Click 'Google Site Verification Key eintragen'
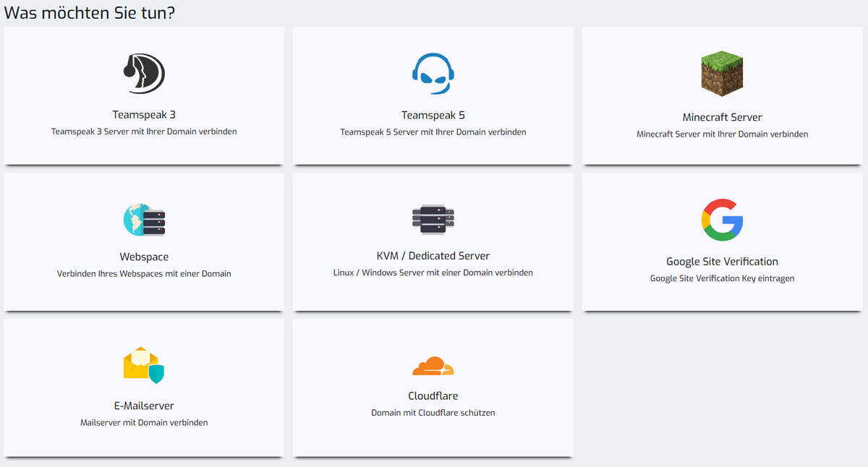This screenshot has width=868, height=467. [x=723, y=278]
